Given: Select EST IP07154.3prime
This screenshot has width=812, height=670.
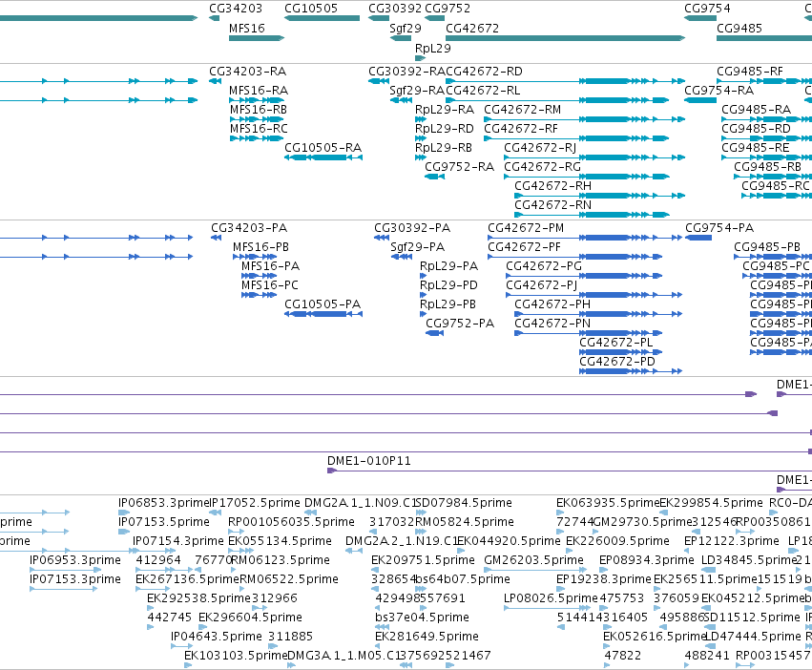Looking at the screenshot, I should click(x=178, y=541).
